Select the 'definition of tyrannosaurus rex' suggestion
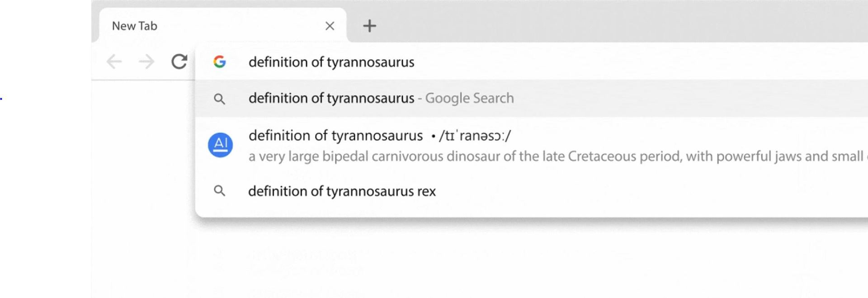 coord(342,191)
